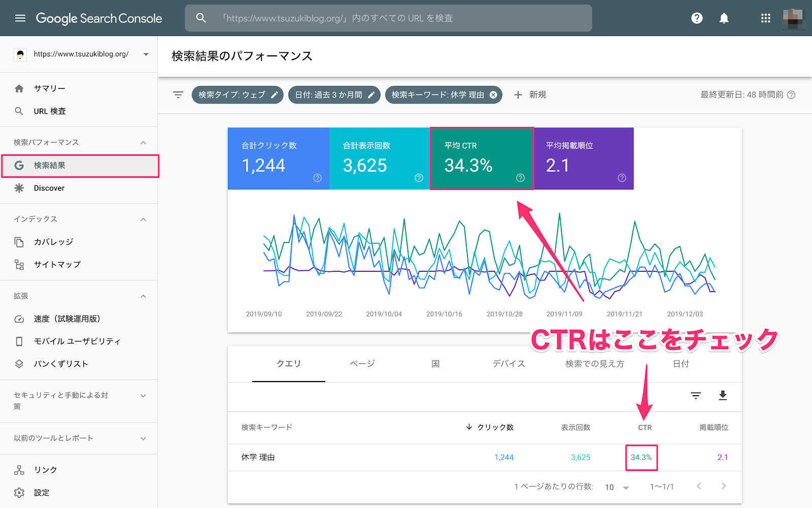Open the Discover asterisk item

pyautogui.click(x=19, y=188)
